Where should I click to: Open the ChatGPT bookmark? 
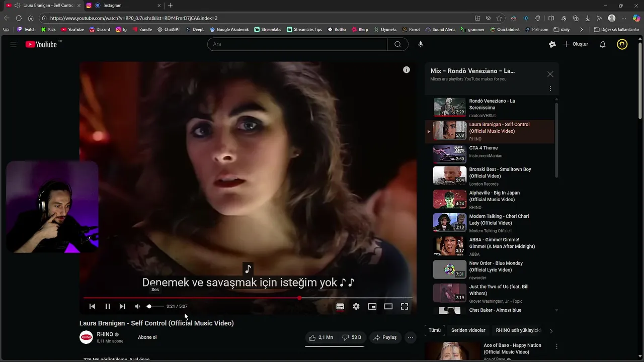click(x=169, y=30)
